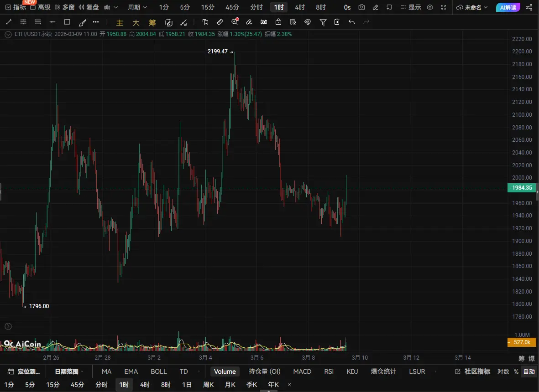The image size is (539, 392).
Task: Click the filter funnel icon
Action: [x=323, y=22]
